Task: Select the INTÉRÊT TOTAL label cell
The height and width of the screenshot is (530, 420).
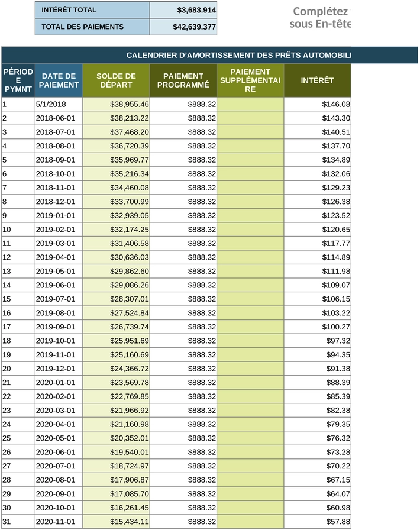Action: pyautogui.click(x=92, y=10)
